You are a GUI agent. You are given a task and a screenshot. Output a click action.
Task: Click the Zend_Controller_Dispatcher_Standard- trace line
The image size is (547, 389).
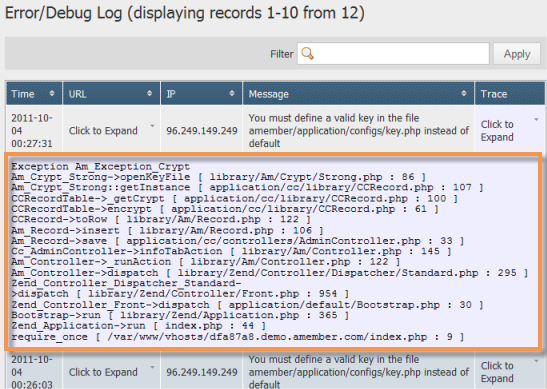coord(180,289)
